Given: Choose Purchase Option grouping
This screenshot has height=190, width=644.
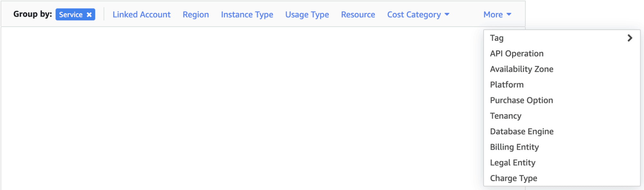Looking at the screenshot, I should point(521,100).
